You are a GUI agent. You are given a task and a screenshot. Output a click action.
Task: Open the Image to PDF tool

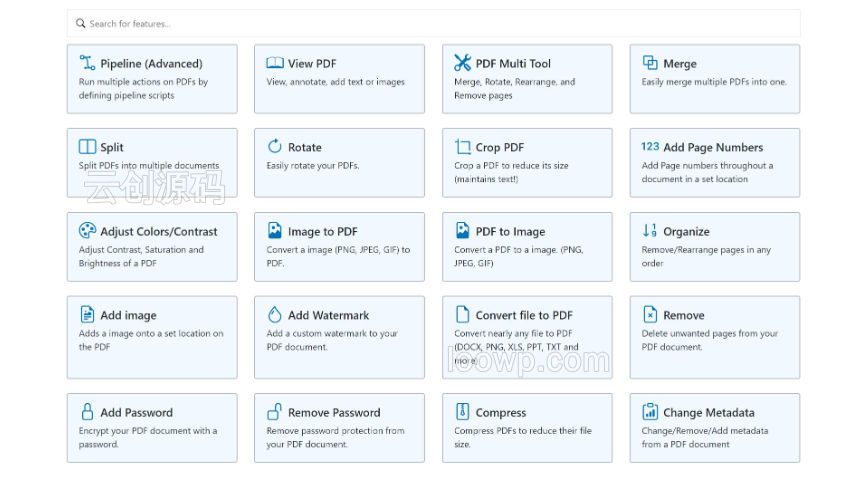click(x=339, y=247)
